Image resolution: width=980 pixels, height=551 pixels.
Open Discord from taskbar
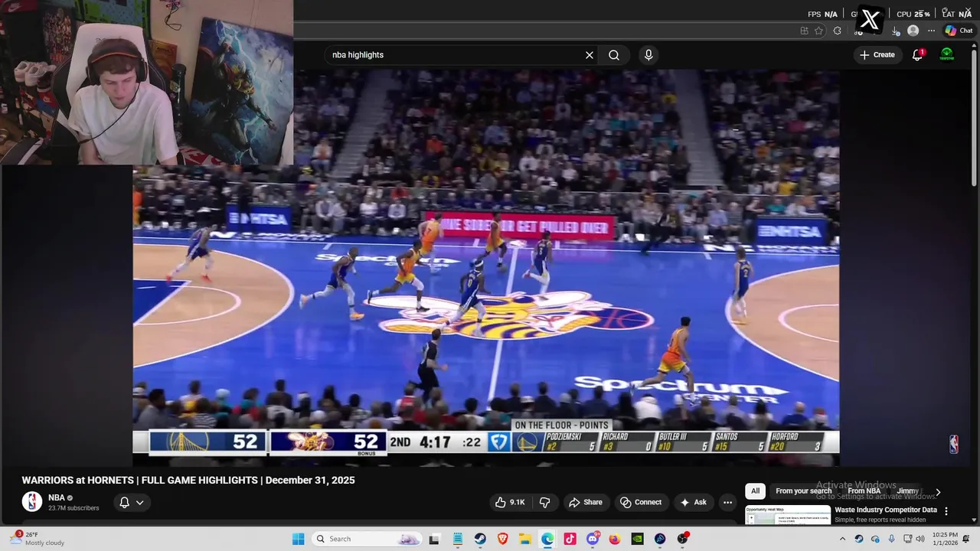(593, 539)
